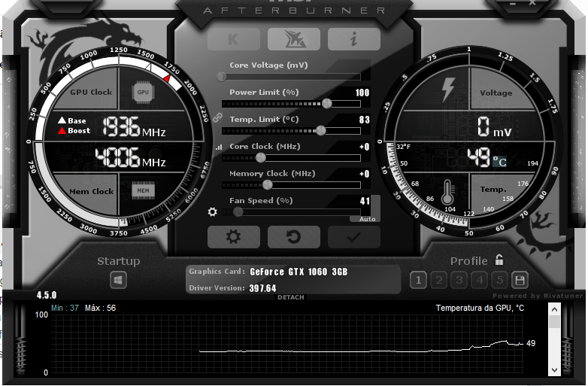Image resolution: width=588 pixels, height=386 pixels.
Task: Click the Temperatura da GPU graph title
Action: coord(480,308)
